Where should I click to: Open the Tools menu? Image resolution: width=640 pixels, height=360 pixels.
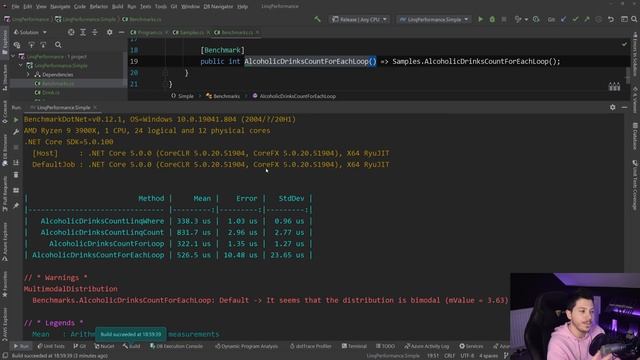161,7
